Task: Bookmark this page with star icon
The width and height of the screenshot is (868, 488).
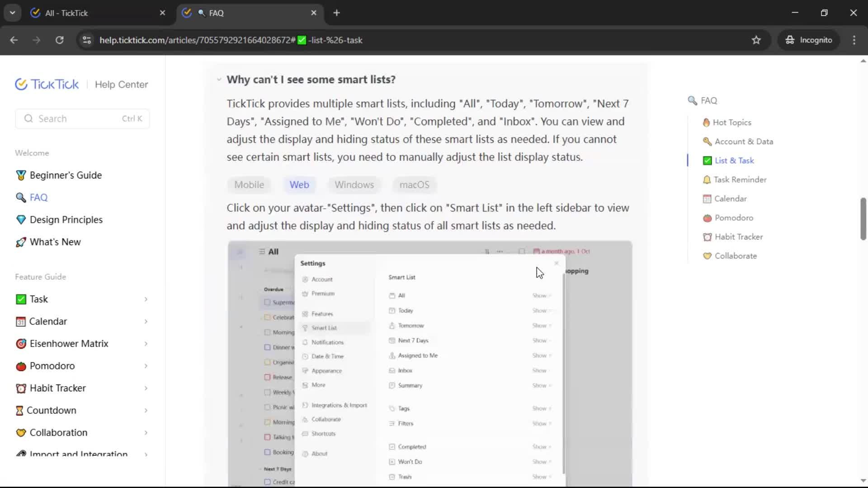Action: pos(756,40)
